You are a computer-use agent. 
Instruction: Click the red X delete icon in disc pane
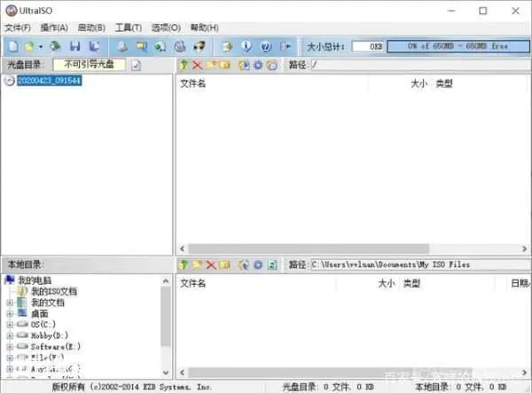[197, 65]
